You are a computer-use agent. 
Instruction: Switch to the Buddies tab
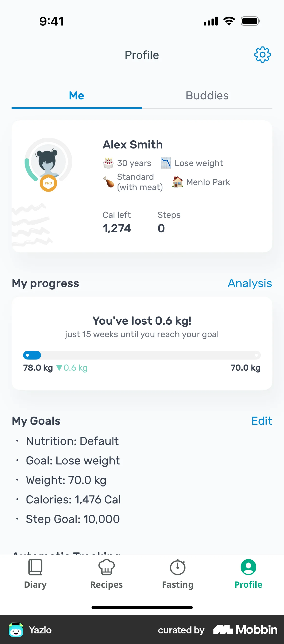tap(207, 96)
